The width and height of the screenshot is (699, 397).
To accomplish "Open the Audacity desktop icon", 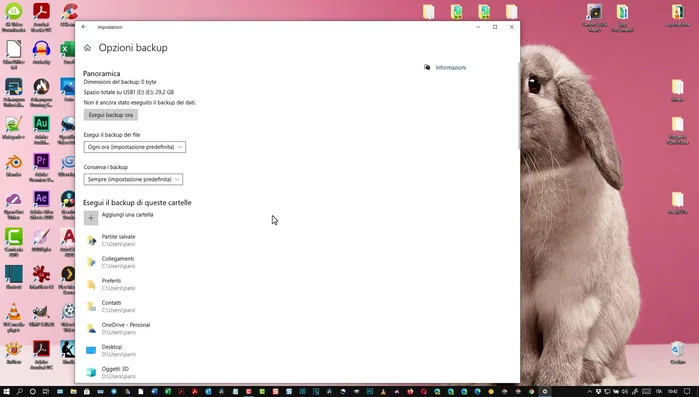I will click(41, 53).
